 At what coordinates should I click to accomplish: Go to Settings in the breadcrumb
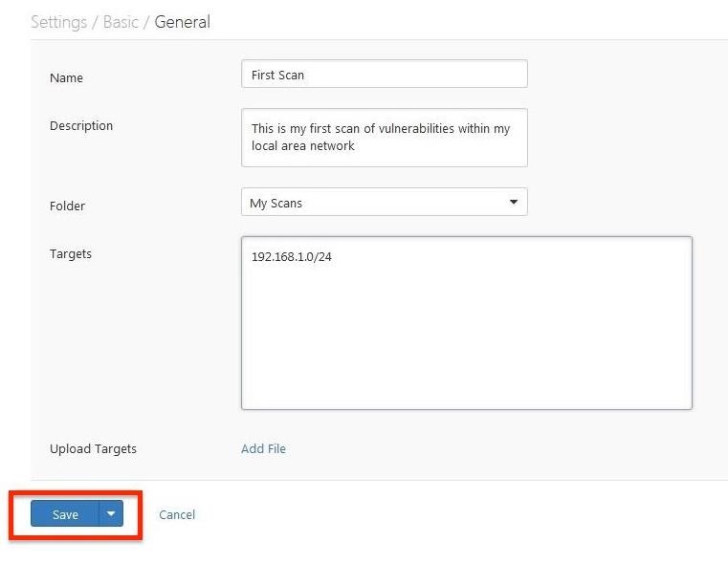click(58, 22)
